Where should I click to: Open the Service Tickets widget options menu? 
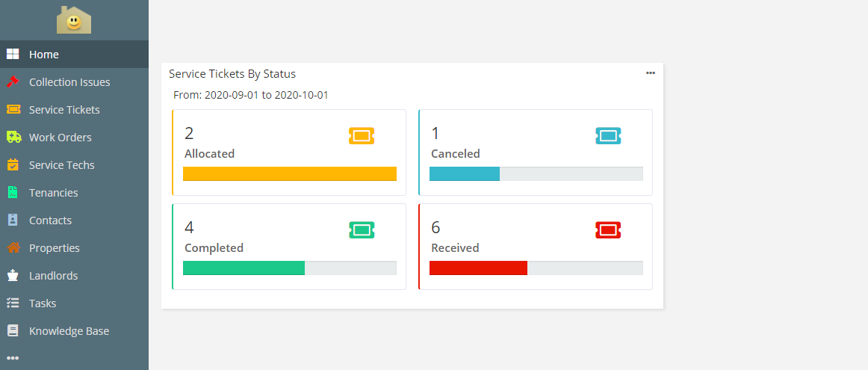pos(651,73)
